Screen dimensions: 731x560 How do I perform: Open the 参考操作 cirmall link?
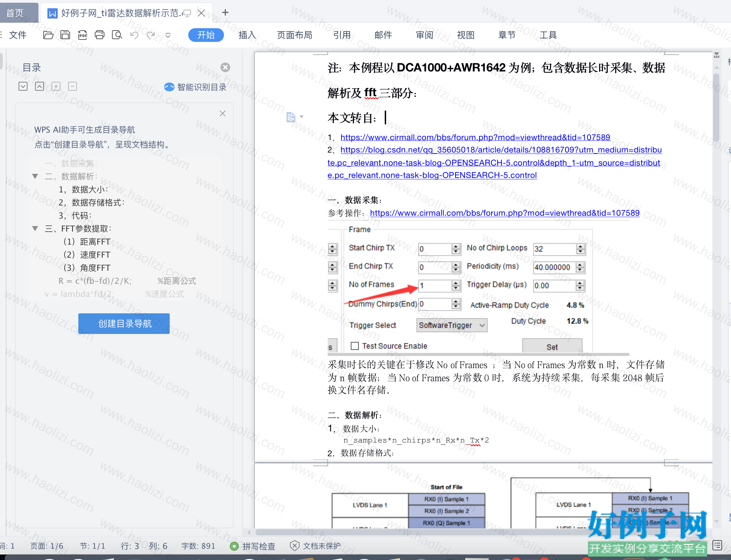pos(505,213)
